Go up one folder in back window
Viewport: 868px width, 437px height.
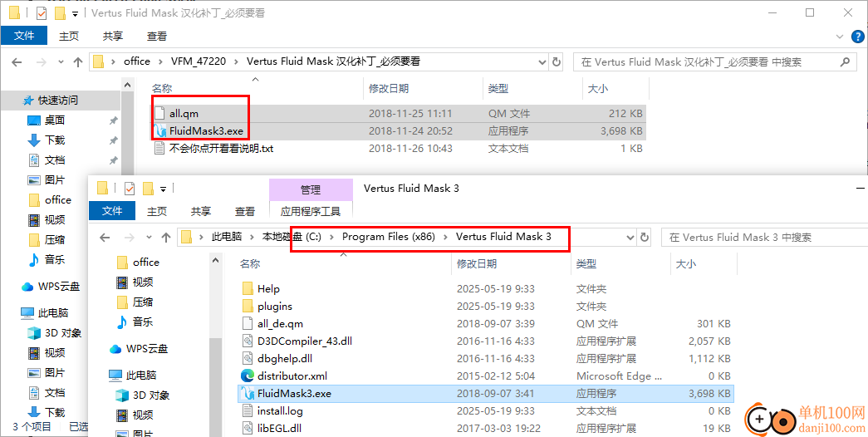[78, 62]
